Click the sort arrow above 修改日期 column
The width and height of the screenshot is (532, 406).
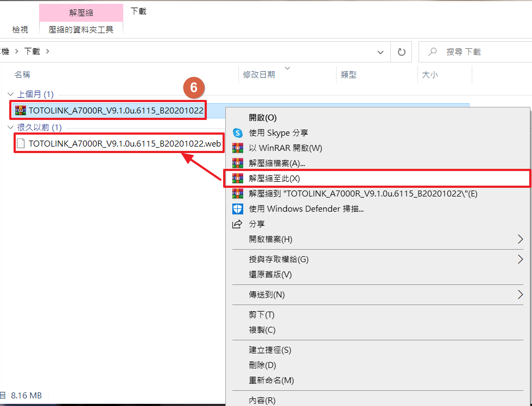[x=287, y=68]
